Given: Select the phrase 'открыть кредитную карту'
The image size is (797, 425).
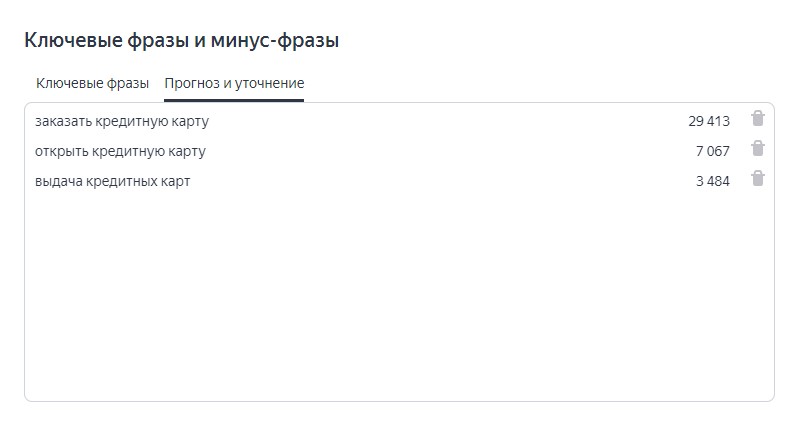Looking at the screenshot, I should tap(120, 152).
